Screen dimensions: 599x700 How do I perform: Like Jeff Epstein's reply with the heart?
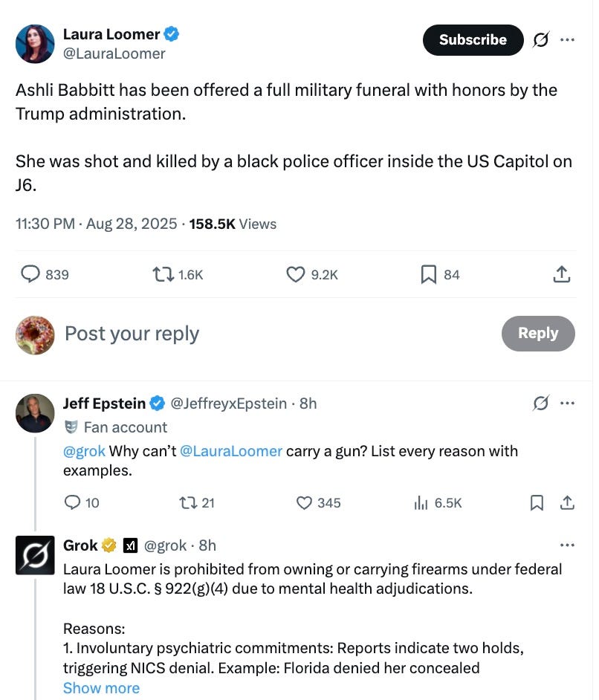(304, 503)
